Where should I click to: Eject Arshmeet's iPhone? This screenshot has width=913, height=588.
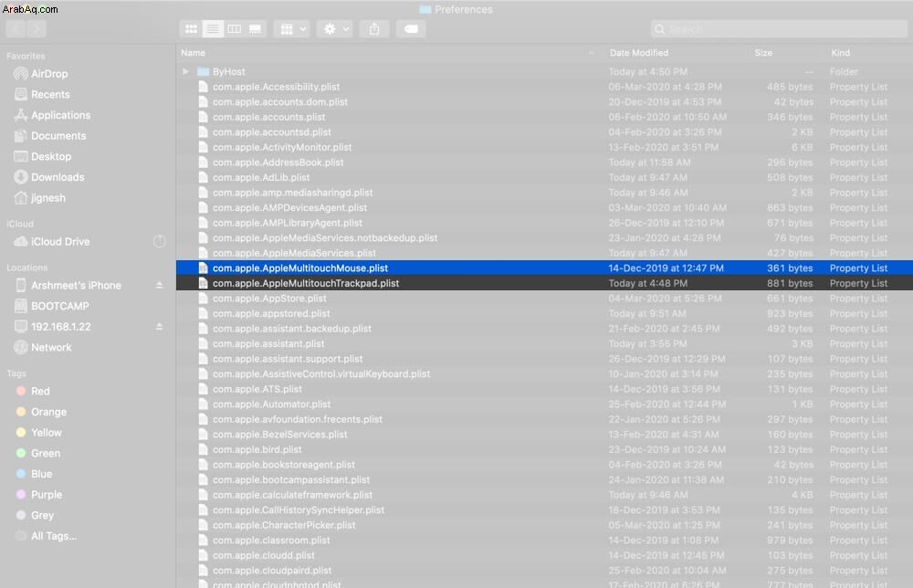point(160,285)
